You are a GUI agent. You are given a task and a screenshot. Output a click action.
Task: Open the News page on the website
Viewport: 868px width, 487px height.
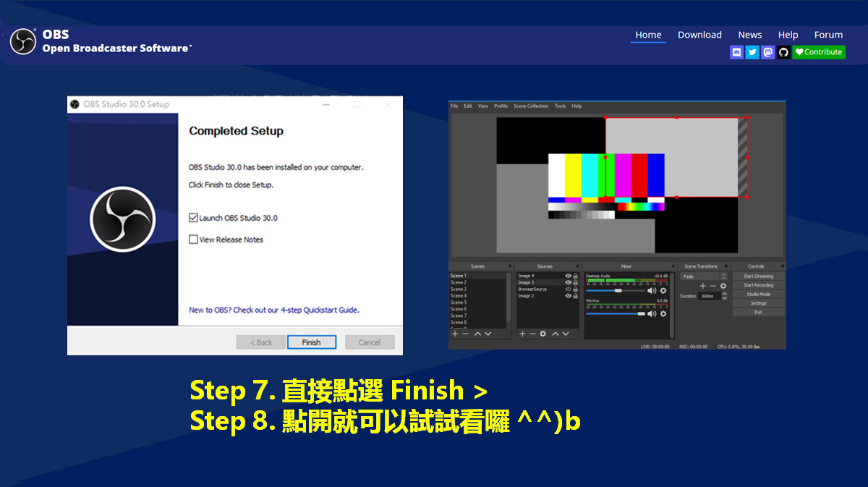[x=750, y=35]
